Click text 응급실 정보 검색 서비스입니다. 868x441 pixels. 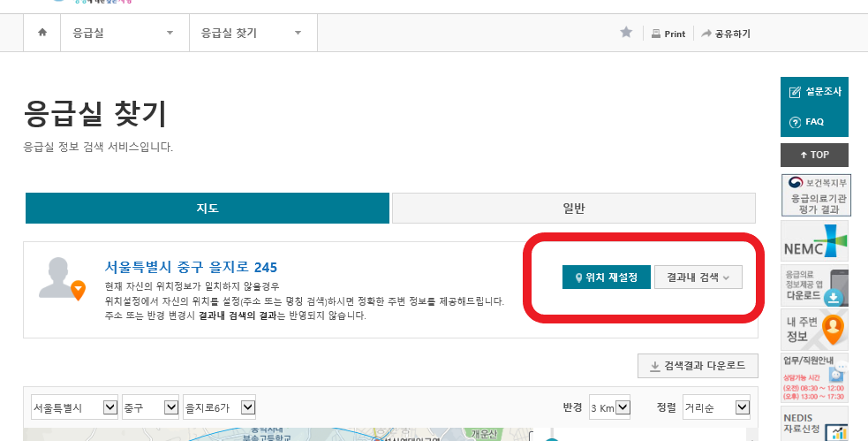click(98, 148)
